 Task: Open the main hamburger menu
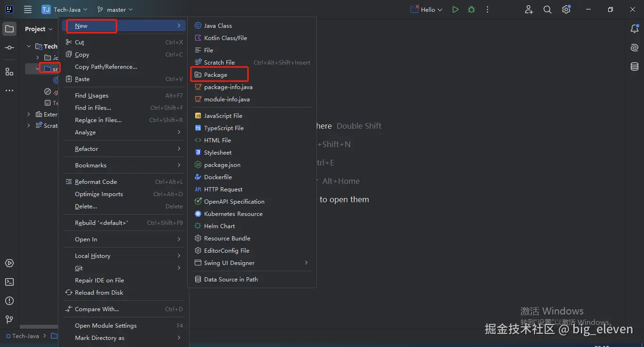tap(28, 9)
